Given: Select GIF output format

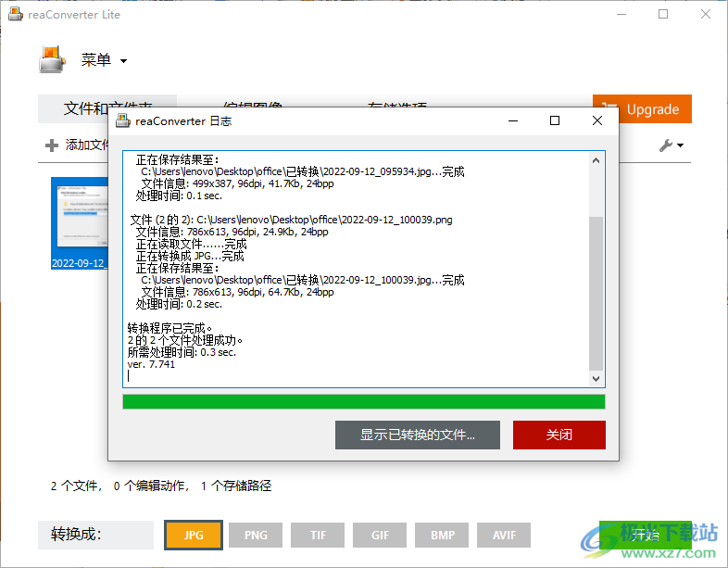Looking at the screenshot, I should click(380, 535).
